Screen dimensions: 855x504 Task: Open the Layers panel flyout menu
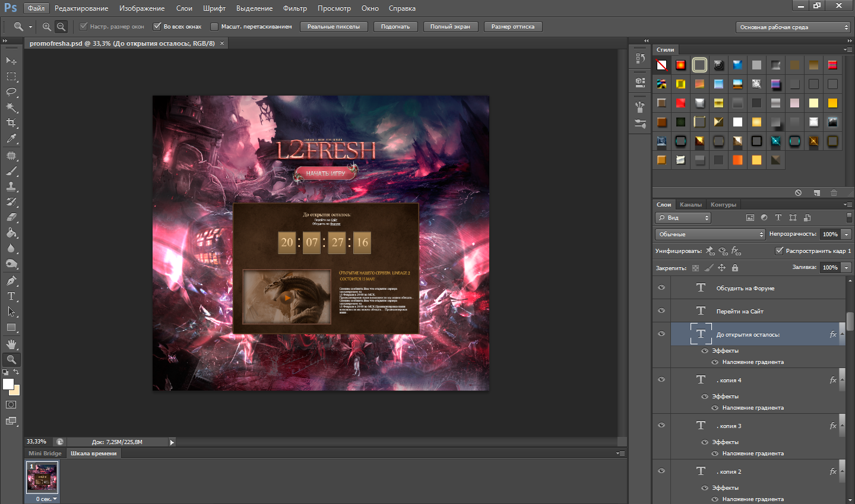(x=848, y=205)
